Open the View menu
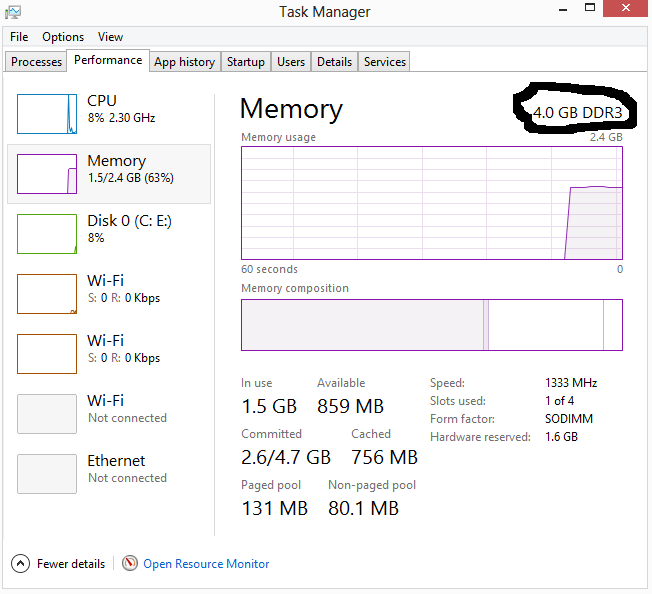Image resolution: width=652 pixels, height=594 pixels. point(110,37)
